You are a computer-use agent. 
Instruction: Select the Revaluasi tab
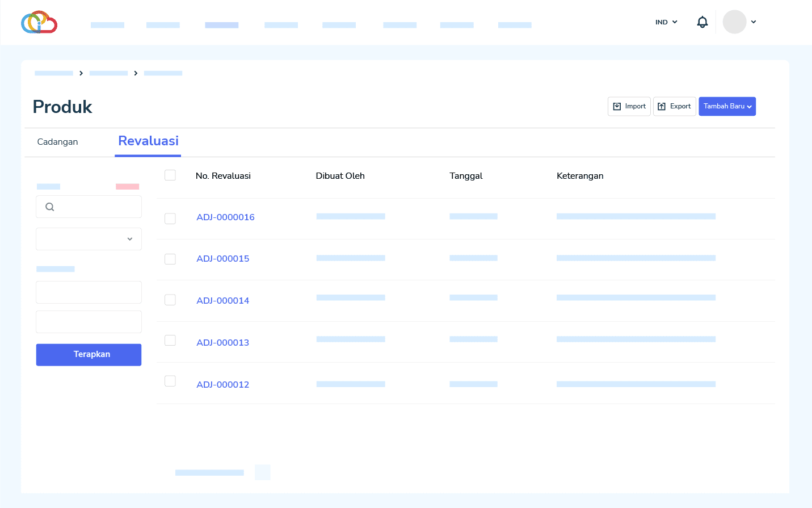point(148,141)
